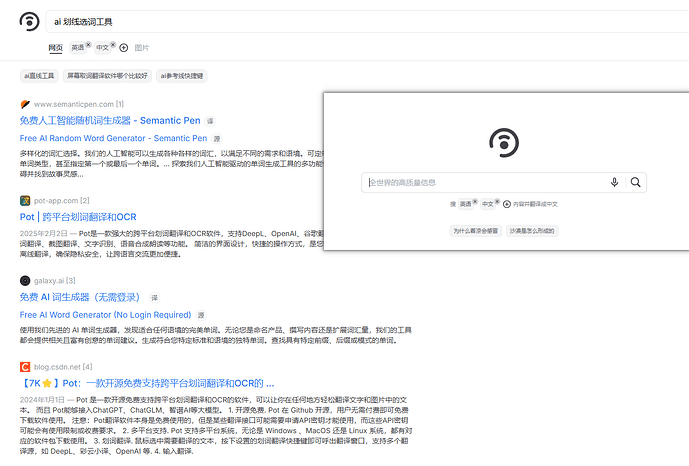Open '免费人工智能随机词生成器 - Semantic Pen' result
The width and height of the screenshot is (689, 466).
point(110,121)
